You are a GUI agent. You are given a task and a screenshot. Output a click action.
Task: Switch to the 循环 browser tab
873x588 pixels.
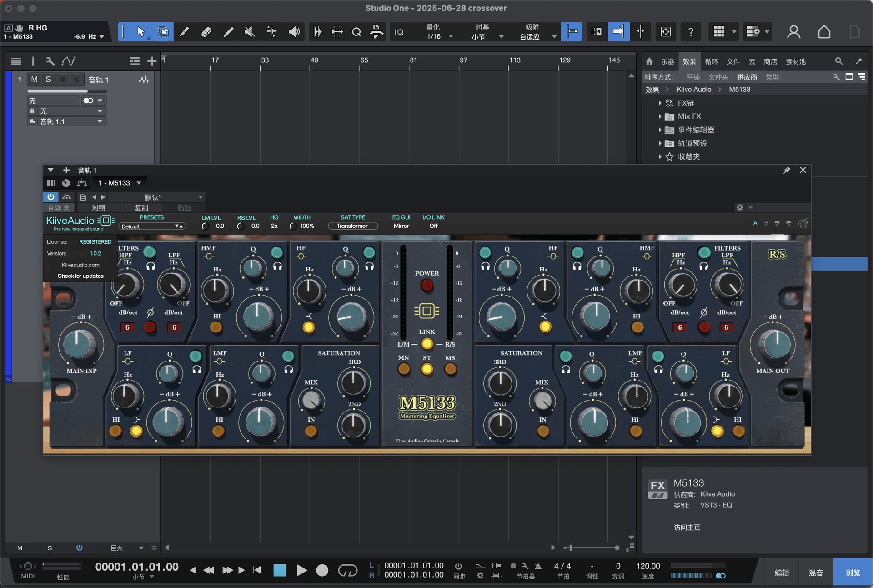711,61
